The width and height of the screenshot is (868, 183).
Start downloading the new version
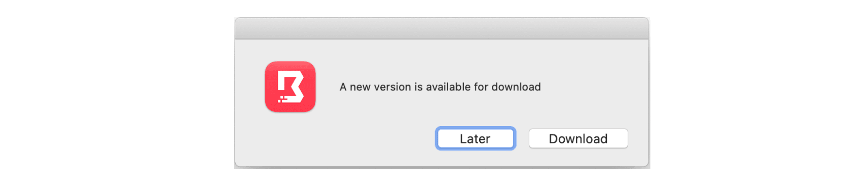point(578,138)
